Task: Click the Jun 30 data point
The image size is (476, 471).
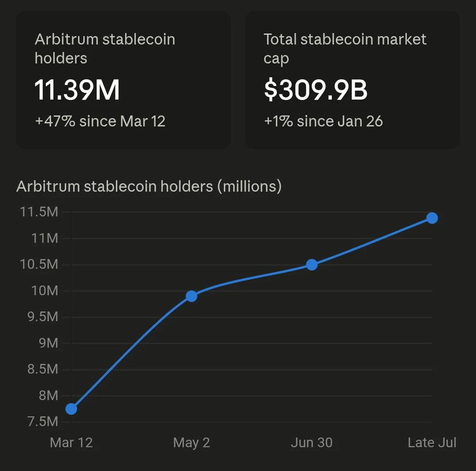Action: click(x=312, y=265)
